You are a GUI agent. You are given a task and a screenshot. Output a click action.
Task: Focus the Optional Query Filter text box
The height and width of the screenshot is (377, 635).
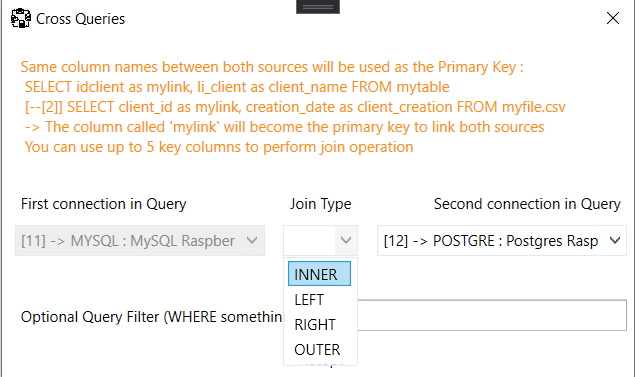point(492,315)
